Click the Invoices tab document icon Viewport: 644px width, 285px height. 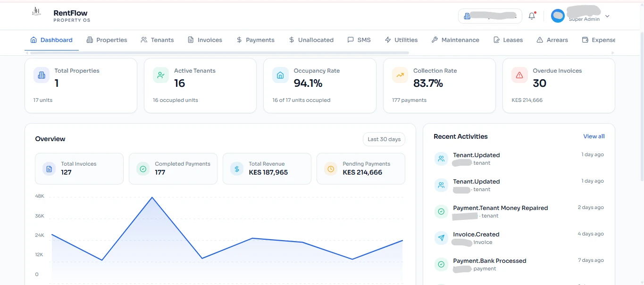pos(191,40)
